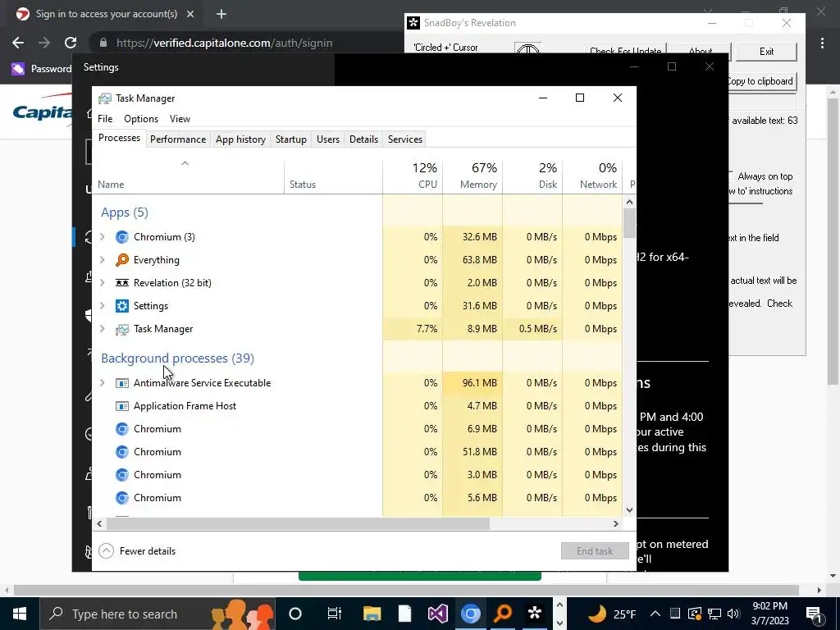
Task: Click the volume speaker tray icon
Action: 733,614
